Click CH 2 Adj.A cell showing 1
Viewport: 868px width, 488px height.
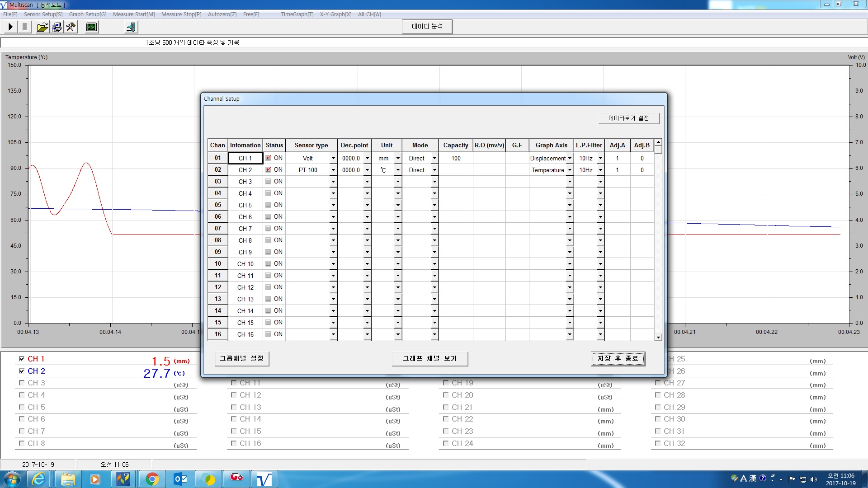617,170
